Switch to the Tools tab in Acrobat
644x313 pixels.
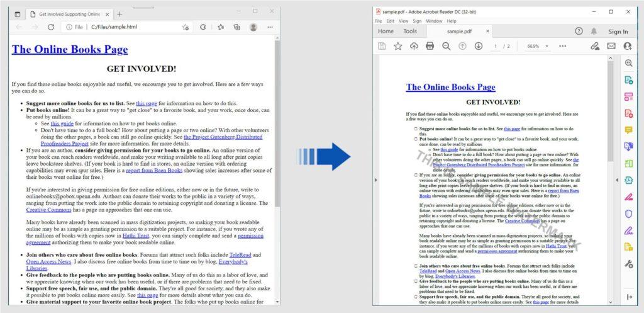[410, 31]
